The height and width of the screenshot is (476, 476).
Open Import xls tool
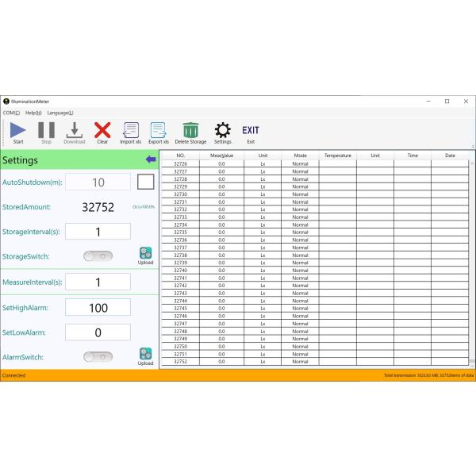coord(130,130)
